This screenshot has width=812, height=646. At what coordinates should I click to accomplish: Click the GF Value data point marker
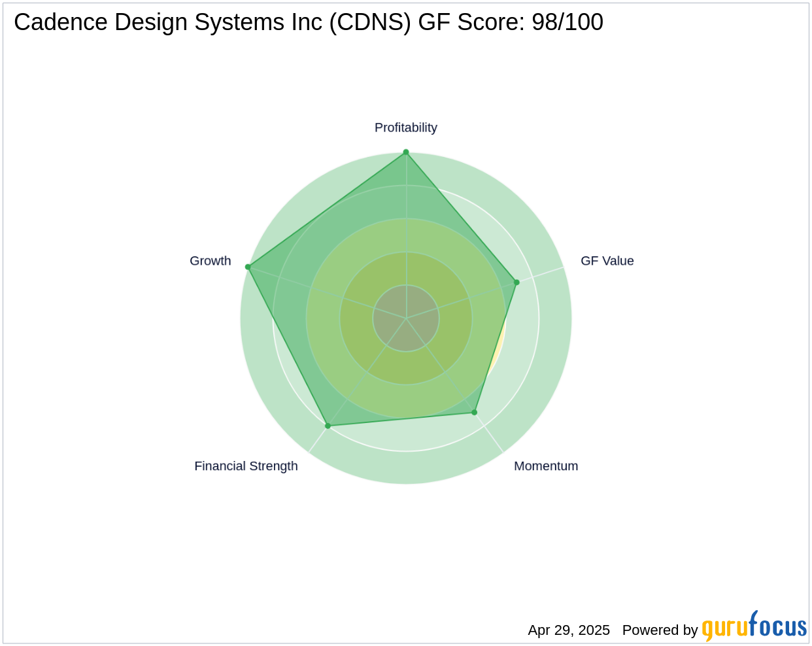(516, 282)
